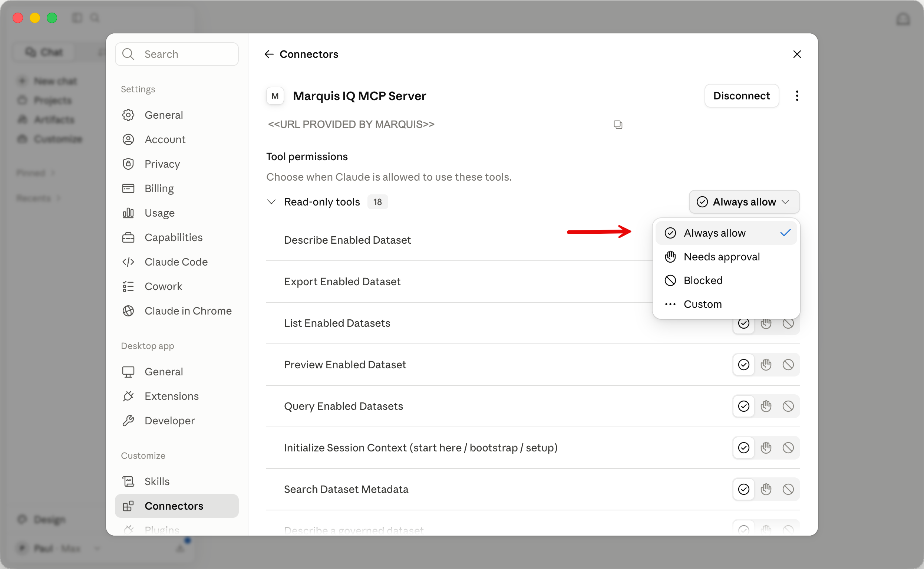This screenshot has width=924, height=569.
Task: Open Capabilities settings
Action: tap(177, 237)
